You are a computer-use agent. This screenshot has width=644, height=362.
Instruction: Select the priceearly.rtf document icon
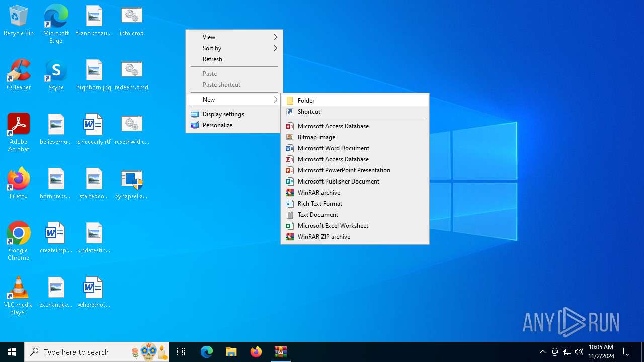(94, 130)
